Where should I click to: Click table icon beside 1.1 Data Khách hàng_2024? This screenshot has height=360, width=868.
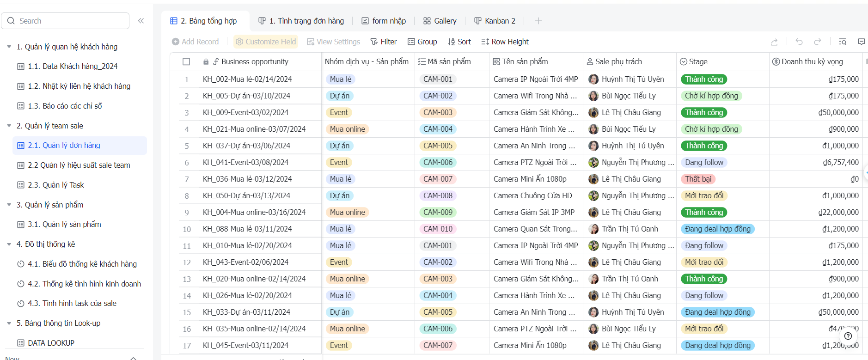(21, 67)
